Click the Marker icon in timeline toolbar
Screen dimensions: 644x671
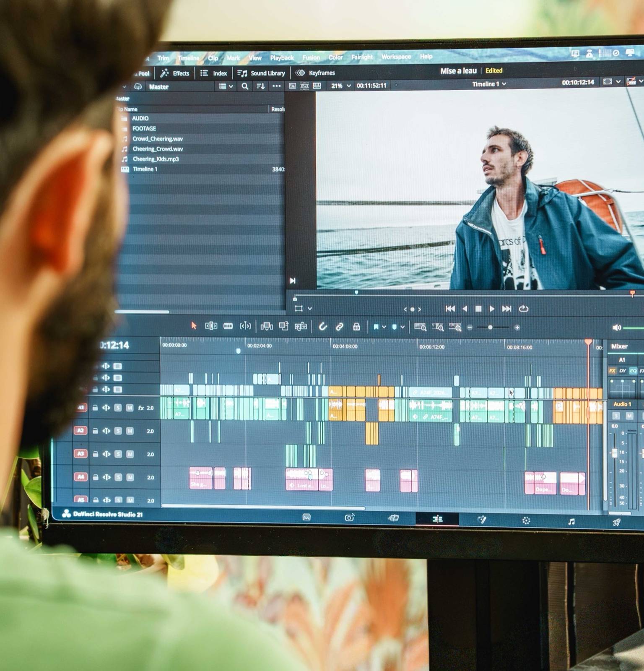coord(395,327)
